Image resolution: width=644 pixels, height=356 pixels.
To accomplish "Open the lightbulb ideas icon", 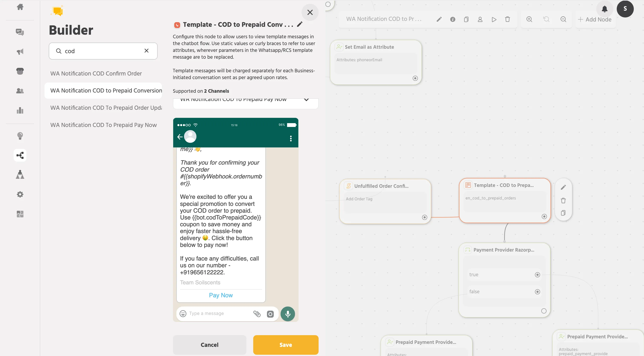I will [x=20, y=136].
